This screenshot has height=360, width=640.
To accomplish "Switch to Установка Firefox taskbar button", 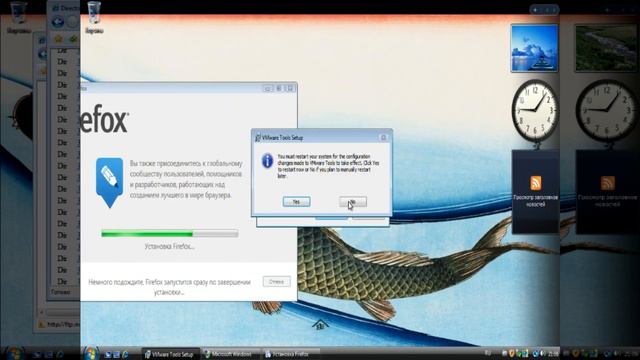I will pos(290,354).
